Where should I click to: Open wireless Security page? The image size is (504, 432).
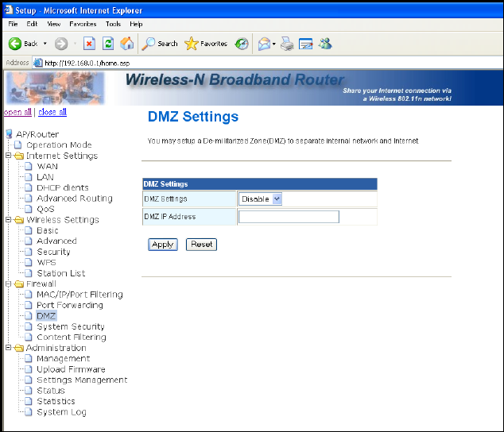[53, 252]
